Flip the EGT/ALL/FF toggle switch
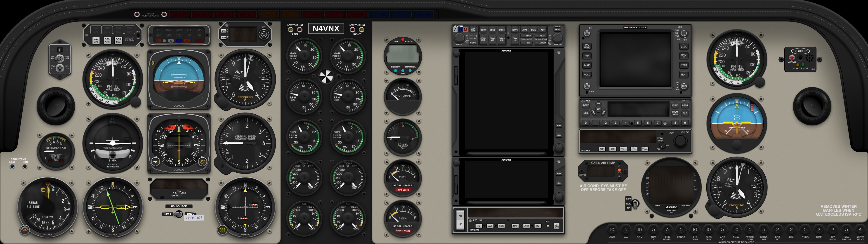868x244 pixels. (x=635, y=204)
